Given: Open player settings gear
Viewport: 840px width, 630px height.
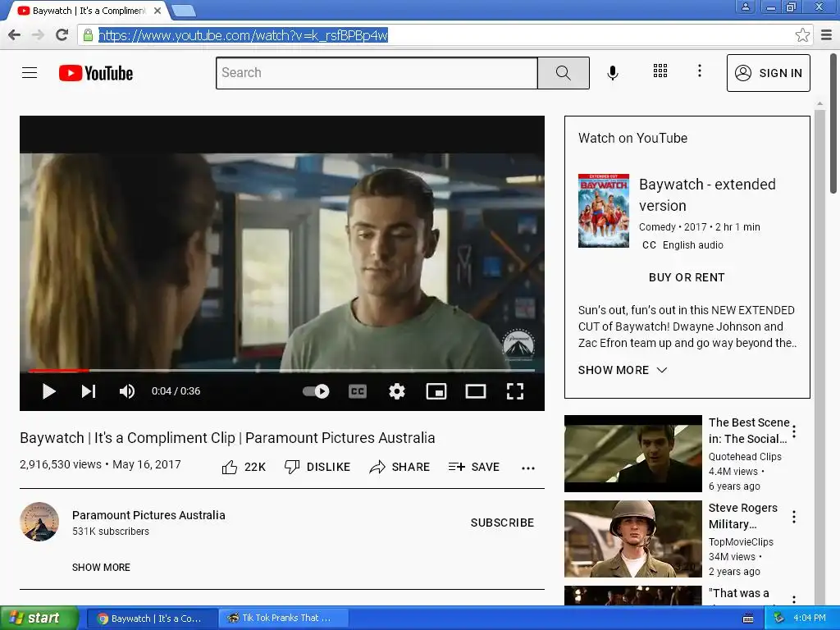Looking at the screenshot, I should point(396,391).
